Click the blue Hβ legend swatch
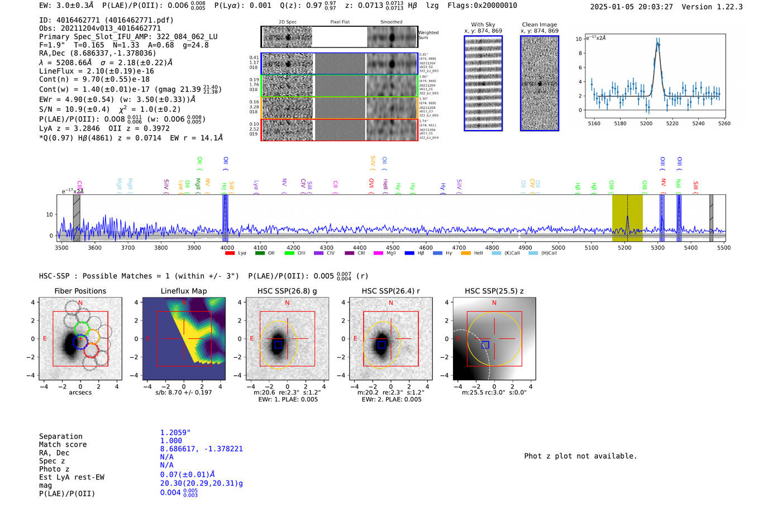Viewport: 782px width, 532px height. coord(409,253)
